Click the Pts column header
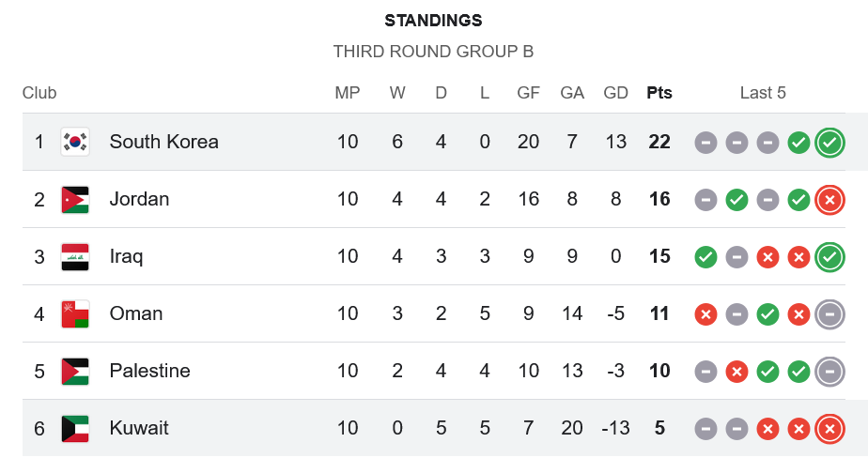This screenshot has width=868, height=473. (659, 93)
